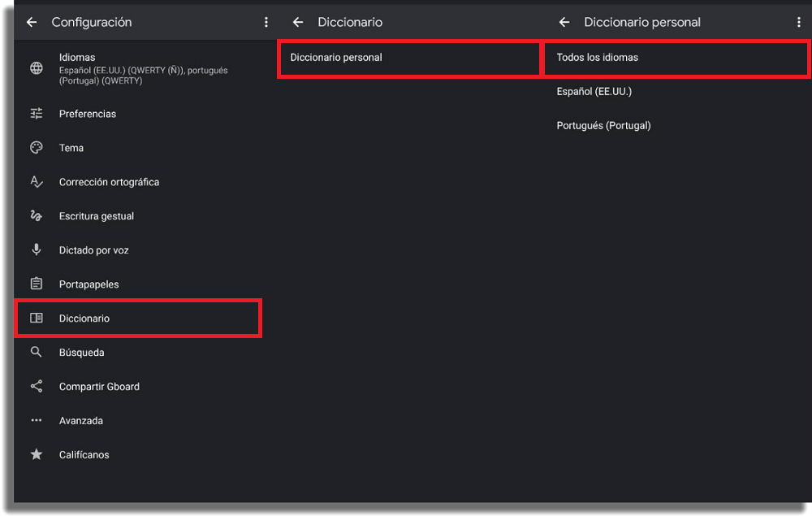812x516 pixels.
Task: Click the book icon for Diccionario
Action: click(x=37, y=318)
